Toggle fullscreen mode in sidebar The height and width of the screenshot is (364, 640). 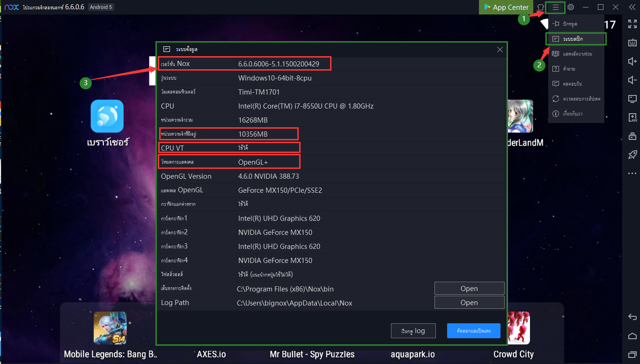[x=632, y=24]
